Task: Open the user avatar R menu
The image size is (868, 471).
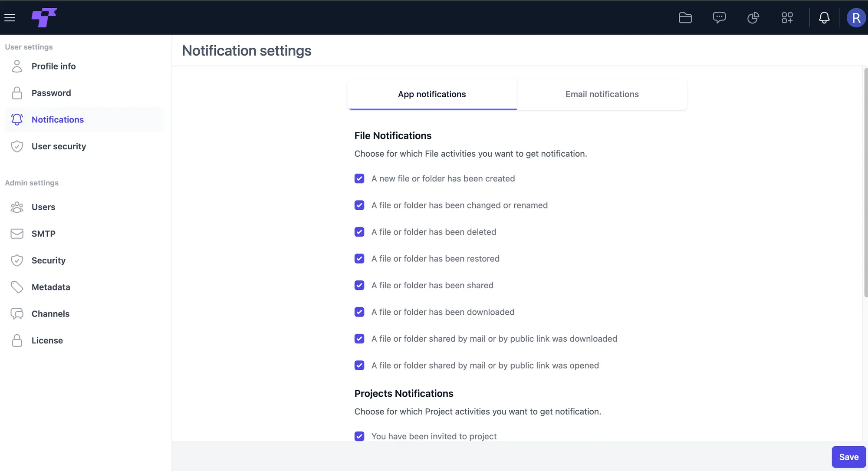Action: 856,18
